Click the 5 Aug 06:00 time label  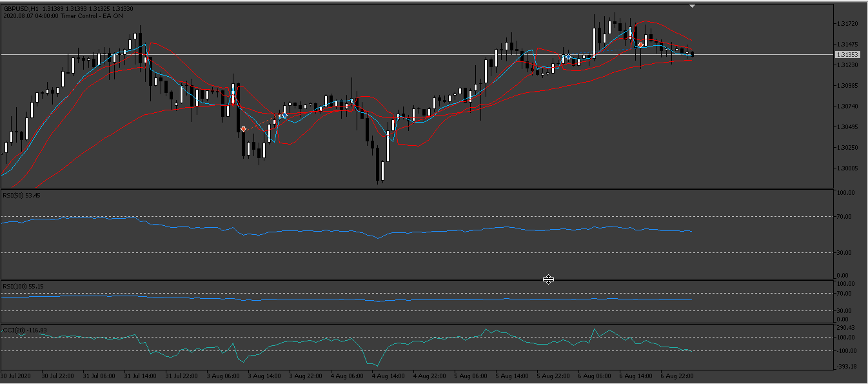[471, 376]
